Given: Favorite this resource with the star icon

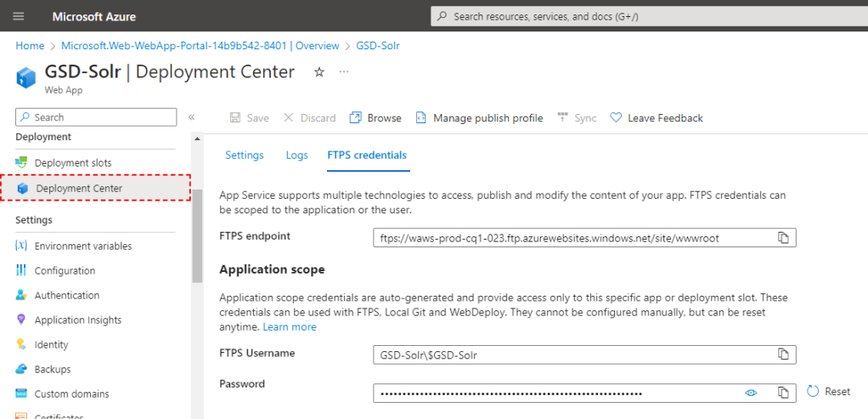Looking at the screenshot, I should click(x=319, y=72).
